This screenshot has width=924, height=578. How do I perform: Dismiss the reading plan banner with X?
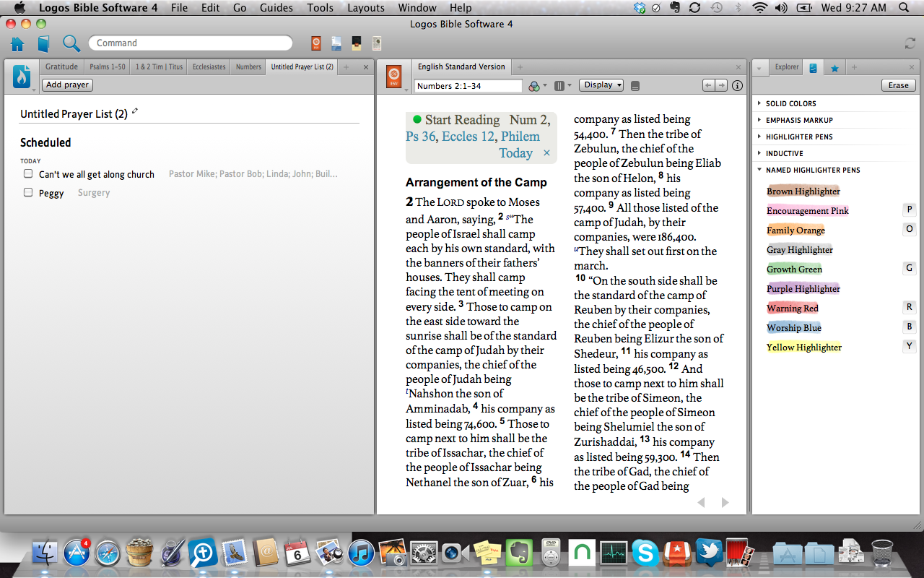(x=546, y=153)
